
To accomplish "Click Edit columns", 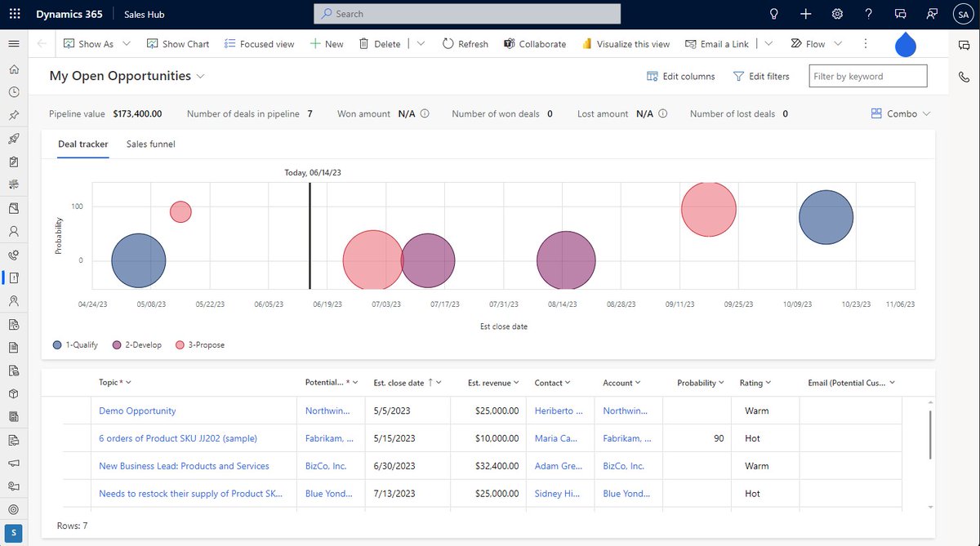I will tap(681, 76).
